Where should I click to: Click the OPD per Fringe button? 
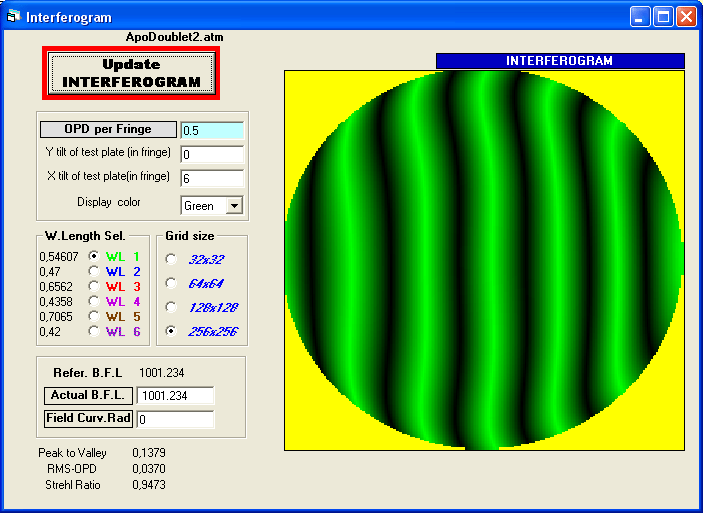click(108, 130)
